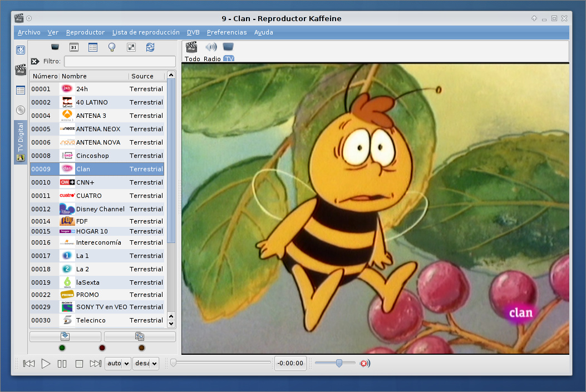Select the 24h channel row
The height and width of the screenshot is (392, 586).
(x=97, y=89)
